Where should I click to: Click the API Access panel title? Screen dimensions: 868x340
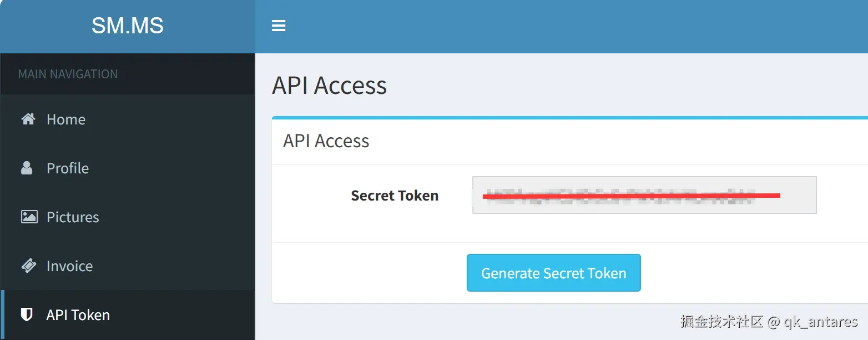pyautogui.click(x=326, y=141)
